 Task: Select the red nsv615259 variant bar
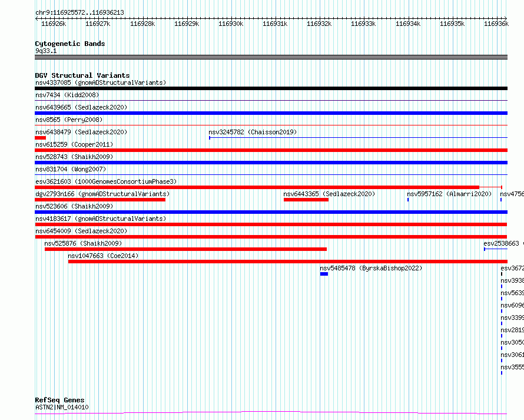[x=271, y=150]
